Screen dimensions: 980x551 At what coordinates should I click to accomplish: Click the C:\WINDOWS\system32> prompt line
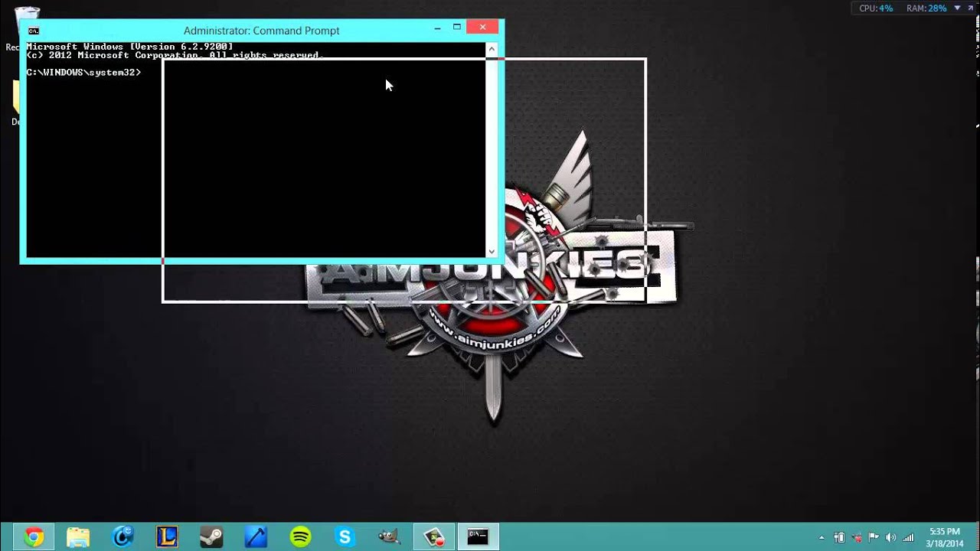tap(83, 72)
